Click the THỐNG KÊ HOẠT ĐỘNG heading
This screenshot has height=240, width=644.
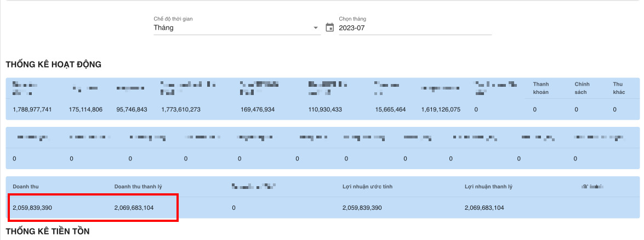tap(53, 65)
